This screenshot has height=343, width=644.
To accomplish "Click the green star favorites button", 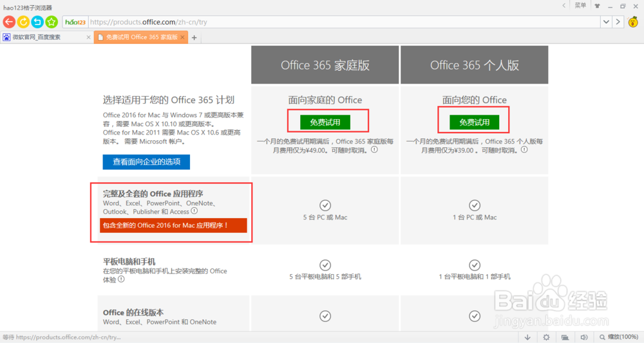I will 52,22.
